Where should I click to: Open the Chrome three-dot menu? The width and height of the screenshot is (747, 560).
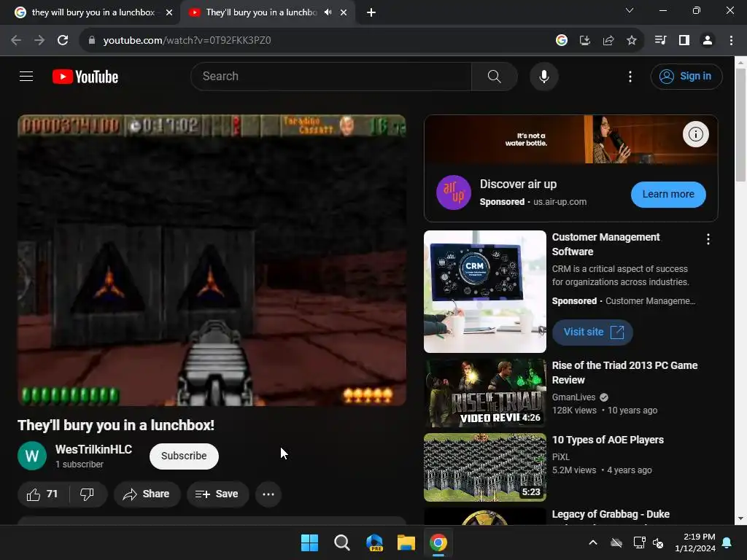(731, 40)
